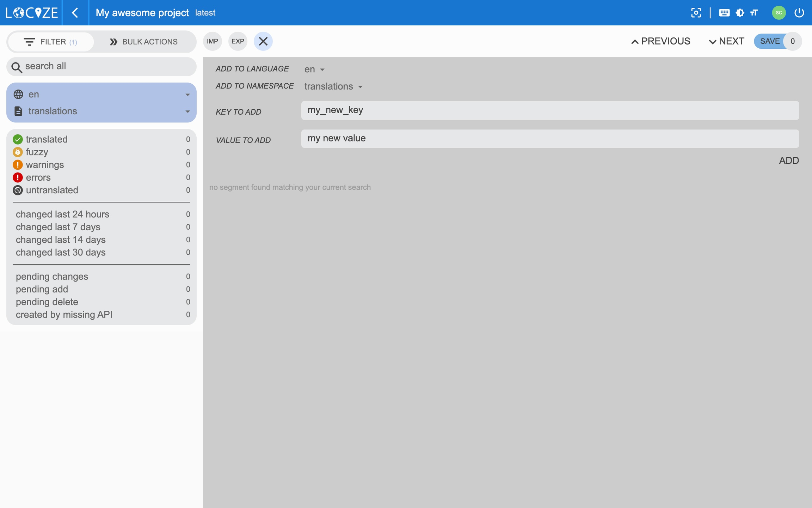812x508 pixels.
Task: Toggle the theme brightness icon
Action: [x=740, y=13]
